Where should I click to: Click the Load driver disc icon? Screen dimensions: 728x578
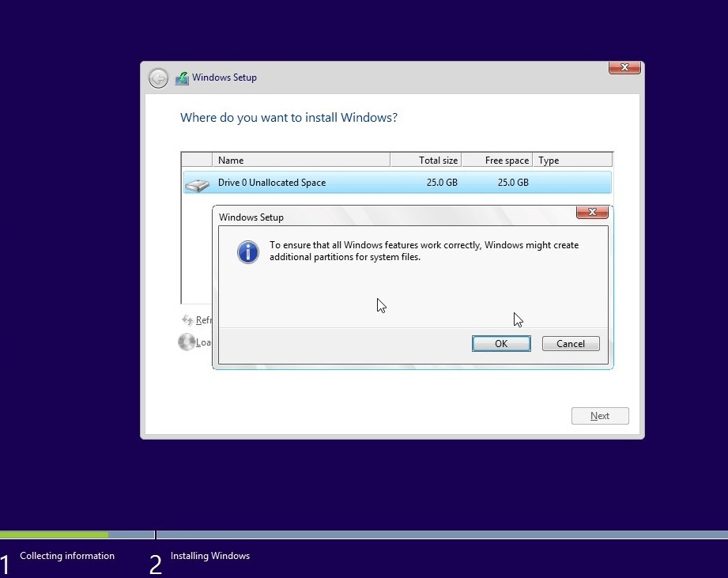tap(187, 342)
